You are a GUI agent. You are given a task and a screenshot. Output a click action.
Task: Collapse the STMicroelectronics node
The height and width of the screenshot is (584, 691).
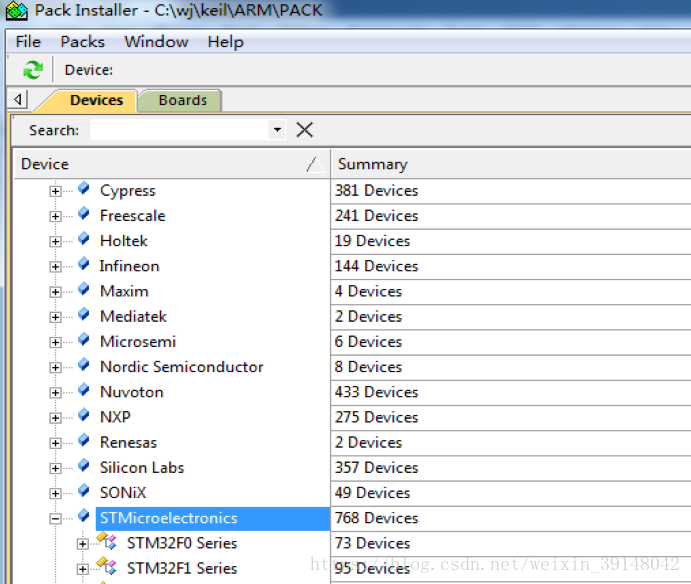pos(55,519)
